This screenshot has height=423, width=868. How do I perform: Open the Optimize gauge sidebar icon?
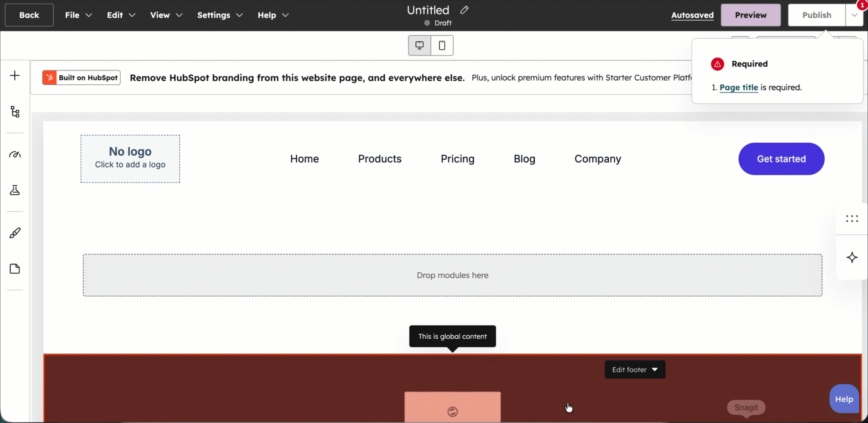(15, 154)
